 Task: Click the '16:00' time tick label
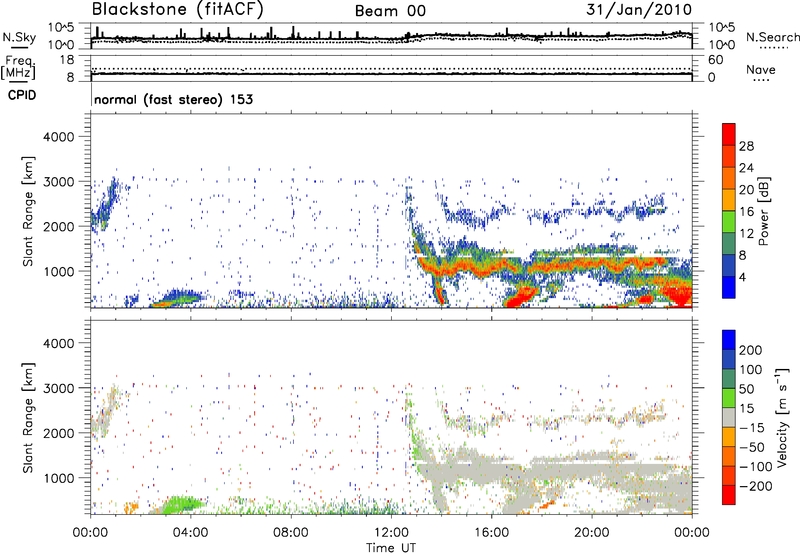(491, 533)
